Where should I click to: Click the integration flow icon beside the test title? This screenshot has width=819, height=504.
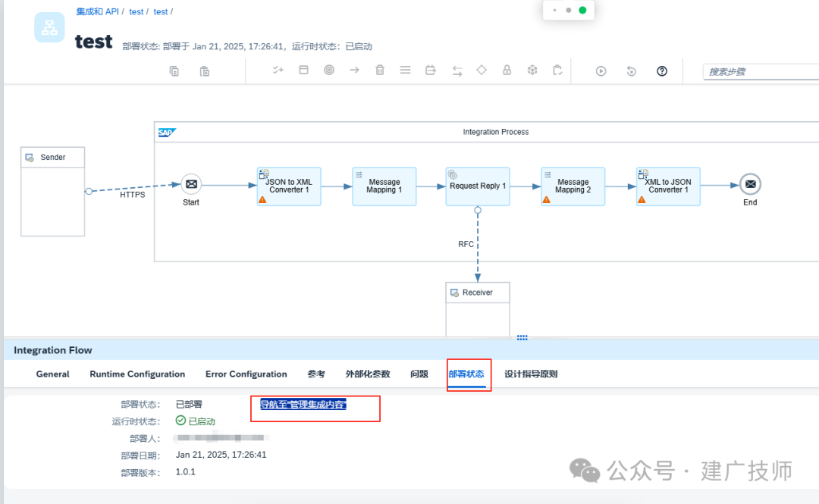click(x=49, y=27)
